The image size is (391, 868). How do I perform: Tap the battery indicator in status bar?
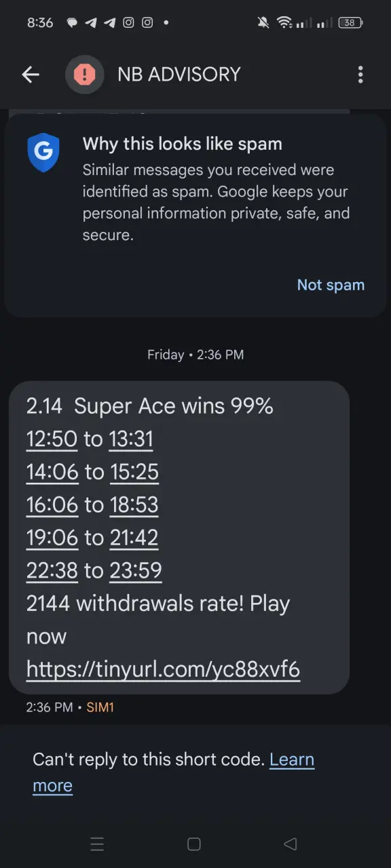[x=350, y=22]
